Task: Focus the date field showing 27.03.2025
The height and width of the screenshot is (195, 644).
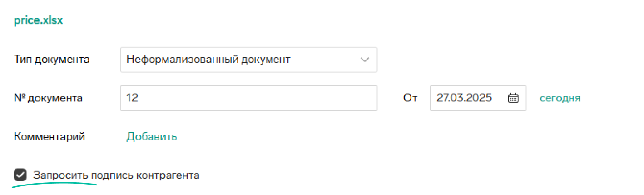Action: [x=478, y=98]
